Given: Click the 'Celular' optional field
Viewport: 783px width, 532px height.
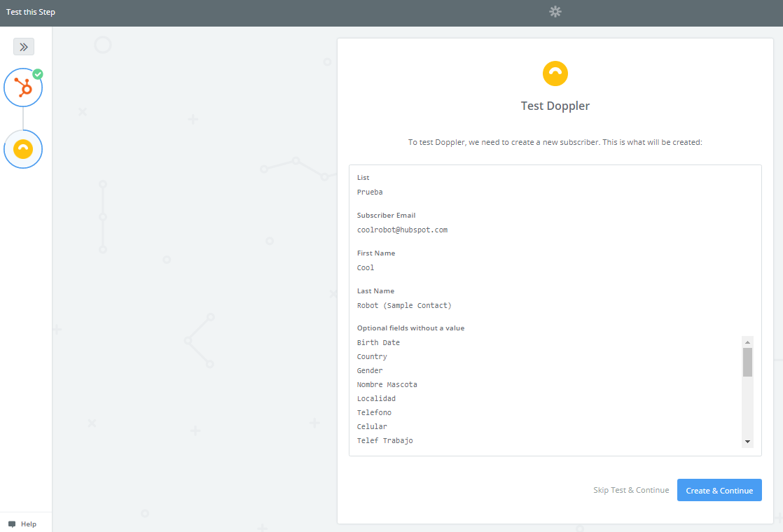Looking at the screenshot, I should coord(372,427).
